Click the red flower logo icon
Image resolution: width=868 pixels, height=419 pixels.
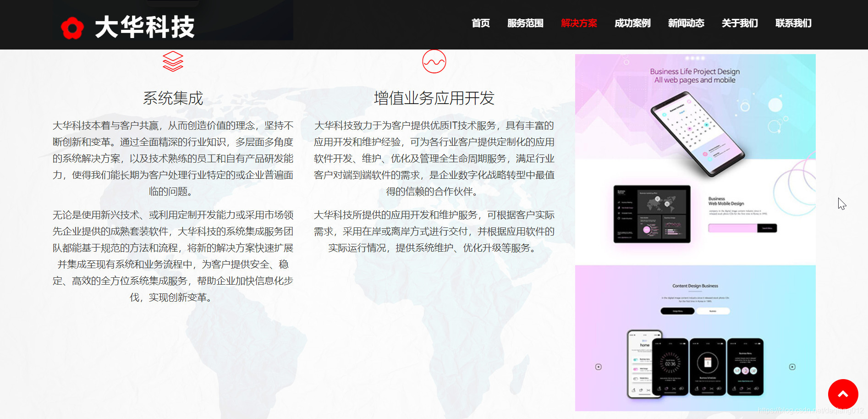pos(72,28)
